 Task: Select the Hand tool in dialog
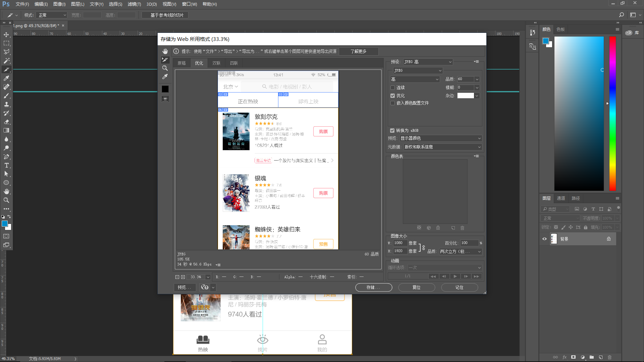coord(165,51)
